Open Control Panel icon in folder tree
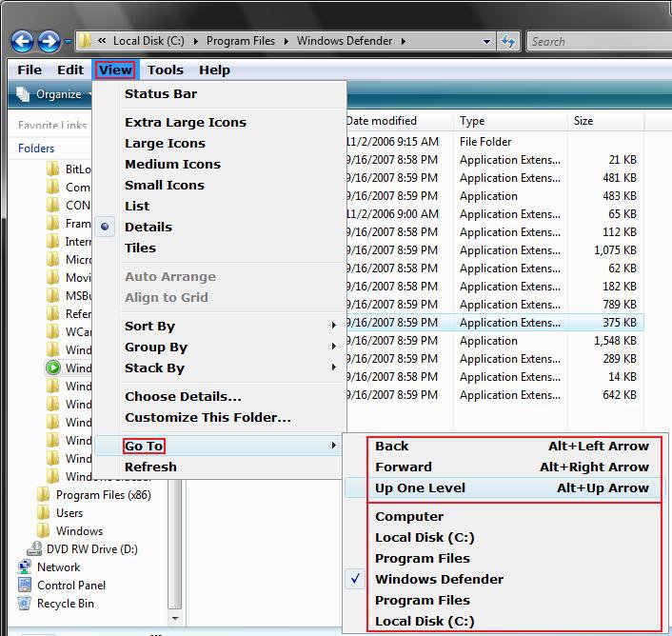 tap(25, 585)
